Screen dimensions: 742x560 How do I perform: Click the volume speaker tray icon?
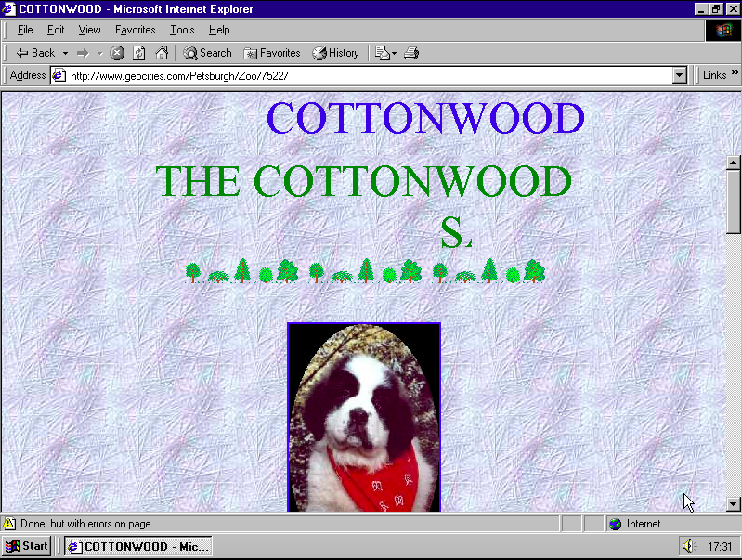pyautogui.click(x=688, y=546)
